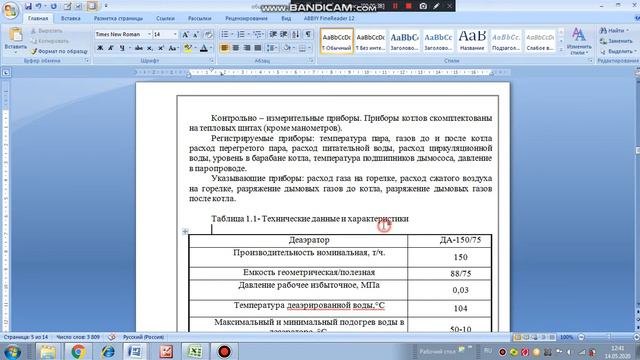Image resolution: width=640 pixels, height=360 pixels.
Task: Apply the Подзаголовок style
Action: 506,41
